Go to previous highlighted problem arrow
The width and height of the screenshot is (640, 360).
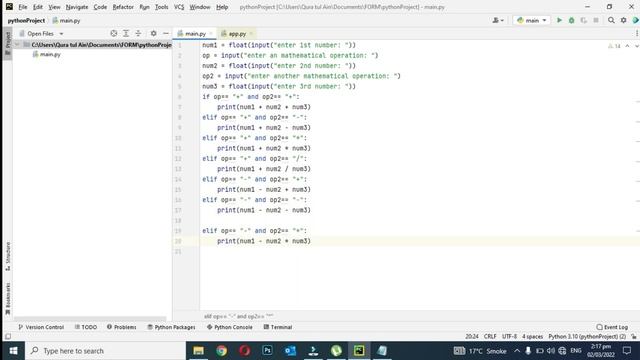[x=627, y=46]
